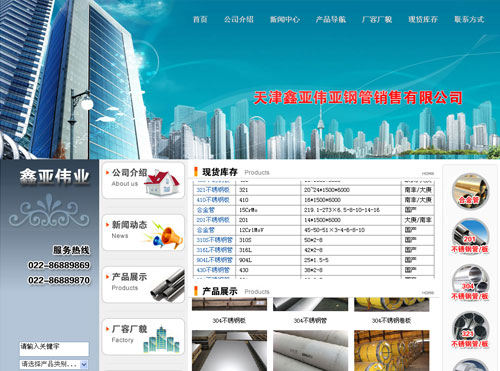Click the 请输入关键字 search field
This screenshot has width=500, height=371.
point(54,349)
